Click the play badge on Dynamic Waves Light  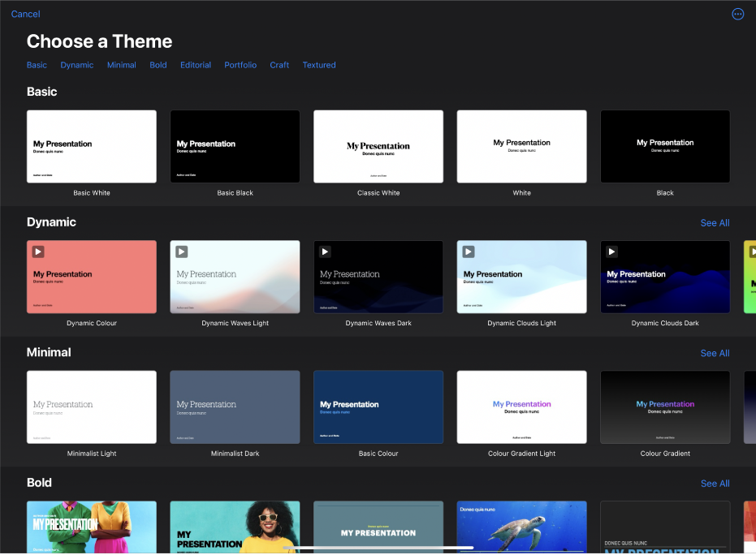click(182, 252)
